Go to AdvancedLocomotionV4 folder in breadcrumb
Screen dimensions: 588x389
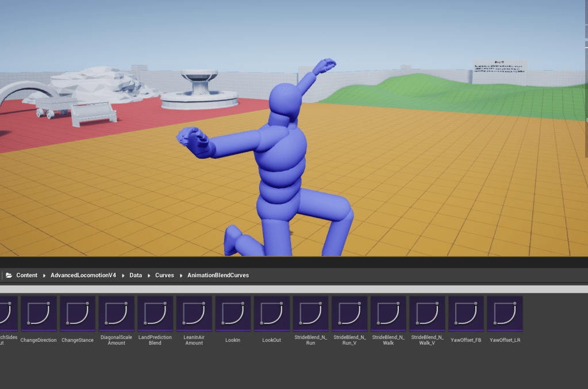(x=83, y=276)
